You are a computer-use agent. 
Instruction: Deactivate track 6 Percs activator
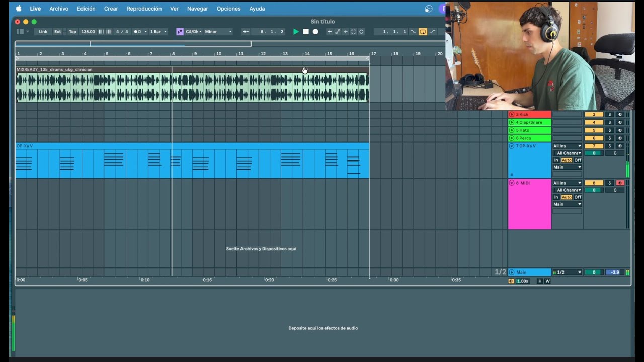point(594,138)
